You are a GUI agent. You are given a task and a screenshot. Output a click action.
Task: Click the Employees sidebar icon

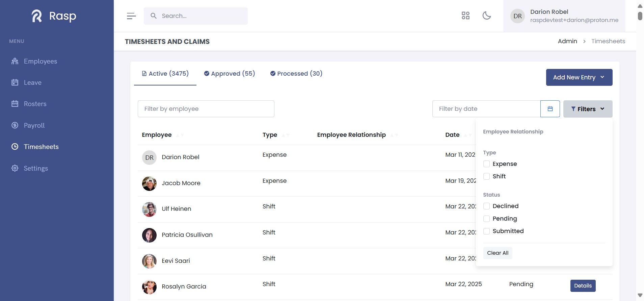[x=15, y=61]
